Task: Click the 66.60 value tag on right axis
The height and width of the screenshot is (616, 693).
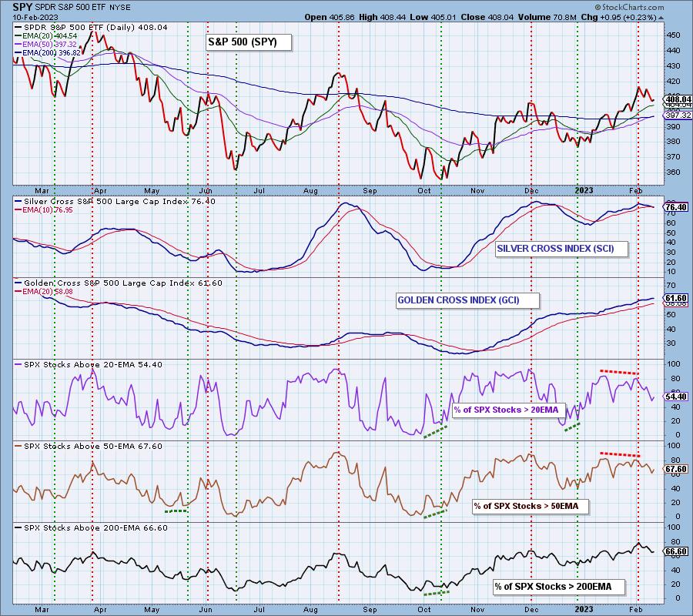Action: tap(676, 551)
